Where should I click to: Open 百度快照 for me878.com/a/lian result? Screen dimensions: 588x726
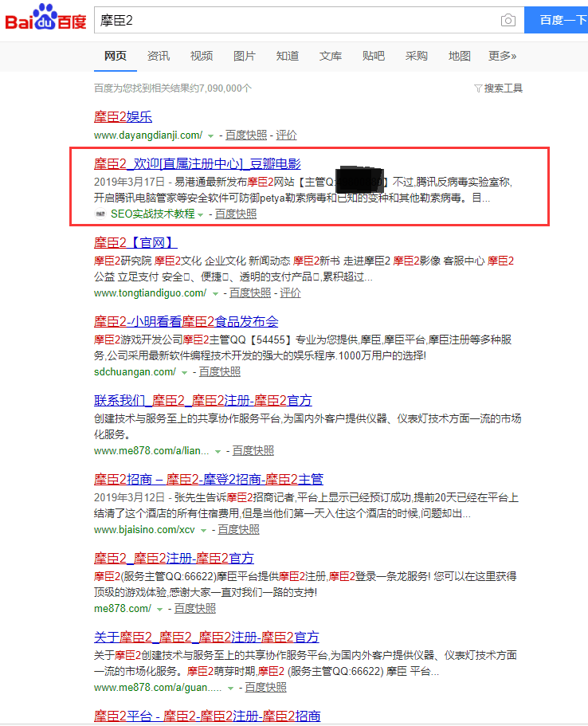253,450
